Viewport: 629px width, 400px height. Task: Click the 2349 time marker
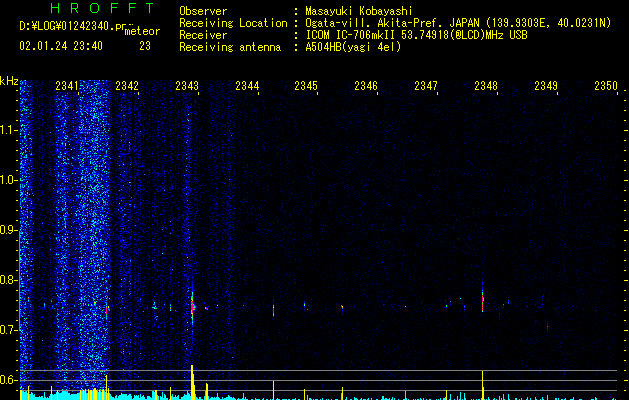pos(546,86)
